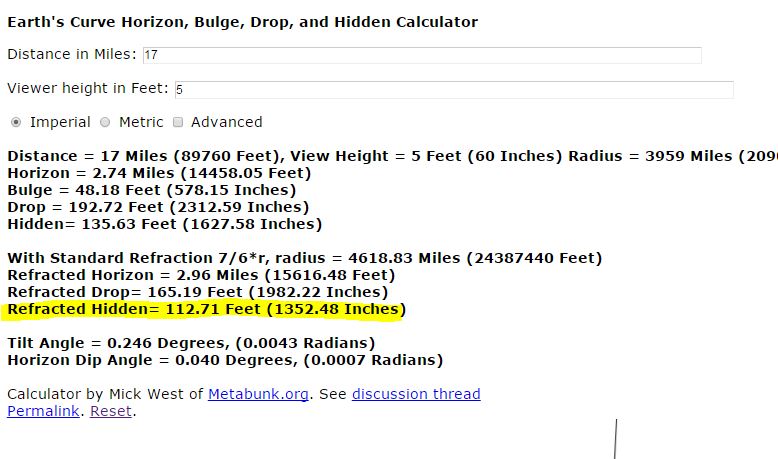Switch units to Metric radio option
The image size is (778, 459).
tap(105, 122)
